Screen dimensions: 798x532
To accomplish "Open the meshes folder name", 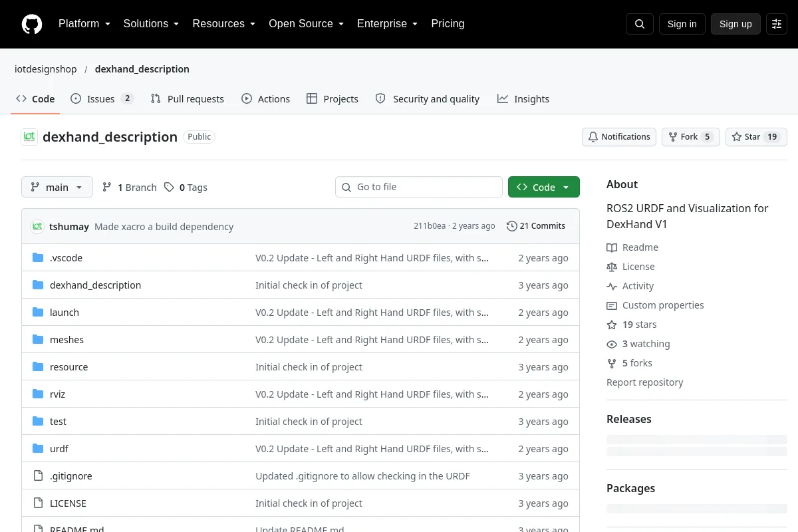I will pyautogui.click(x=66, y=340).
